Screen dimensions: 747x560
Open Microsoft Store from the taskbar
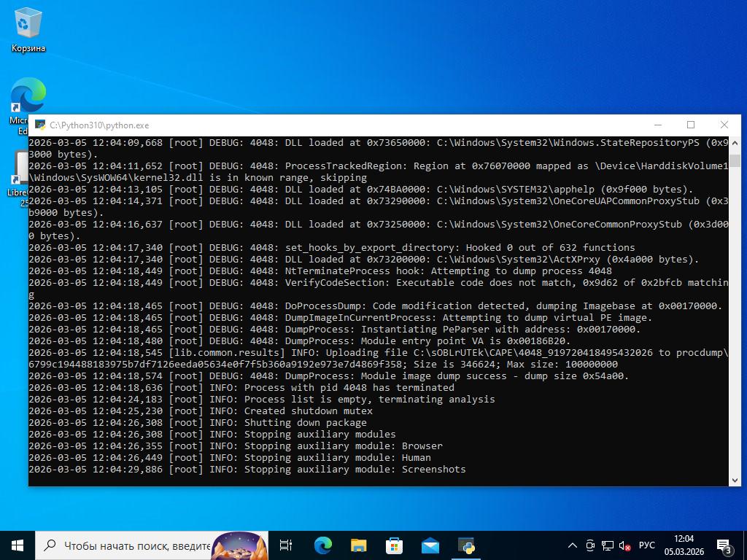[x=394, y=545]
